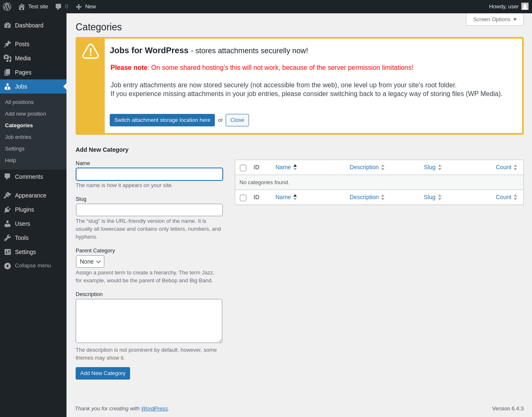
Task: Click the Users icon in sidebar
Action: point(7,224)
